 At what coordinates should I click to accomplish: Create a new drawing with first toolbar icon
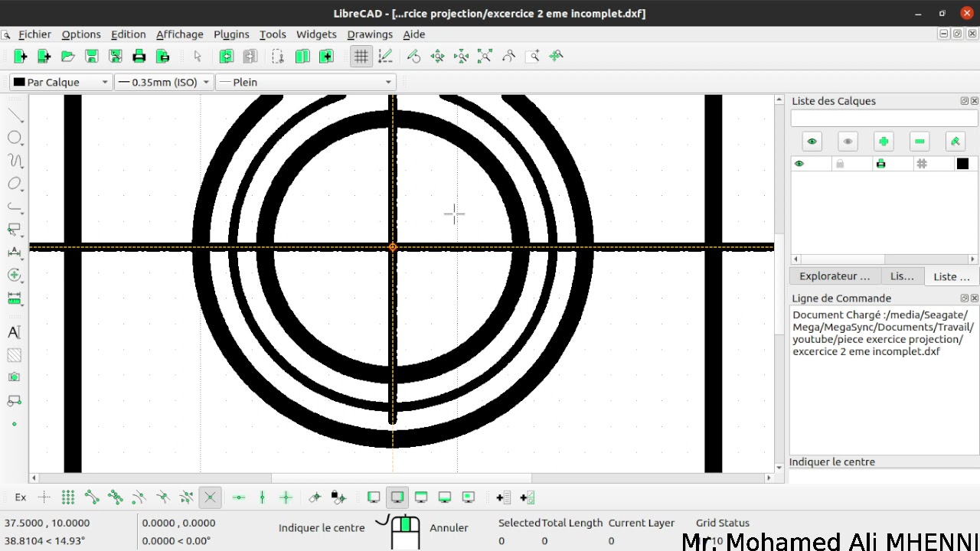tap(21, 56)
